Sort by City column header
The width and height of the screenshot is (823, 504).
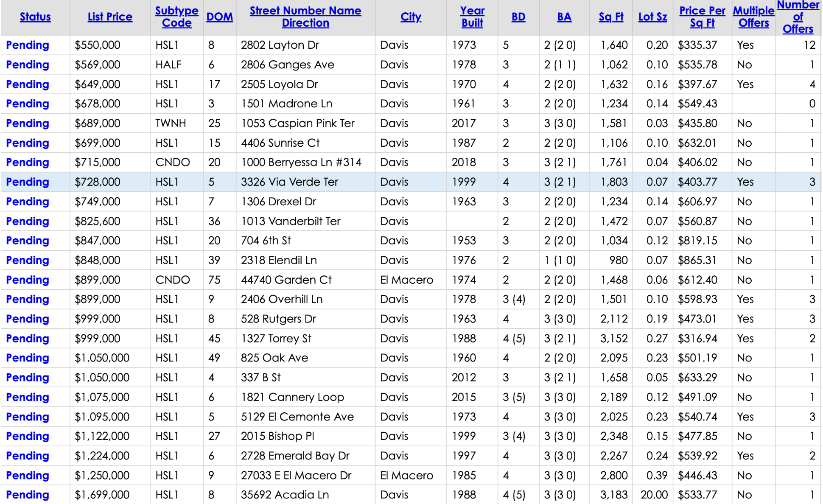pyautogui.click(x=411, y=17)
